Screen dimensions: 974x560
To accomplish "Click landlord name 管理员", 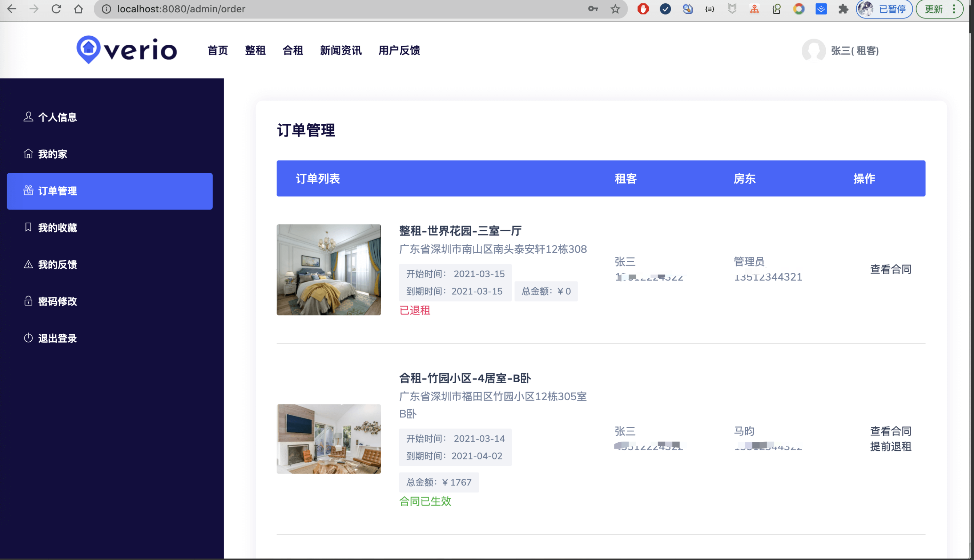I will coord(749,261).
